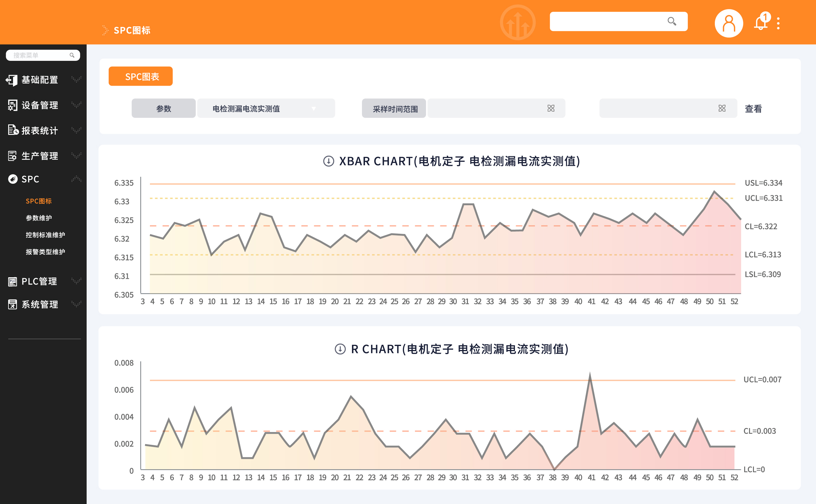Download the R chart using the arrow icon

pyautogui.click(x=340, y=349)
